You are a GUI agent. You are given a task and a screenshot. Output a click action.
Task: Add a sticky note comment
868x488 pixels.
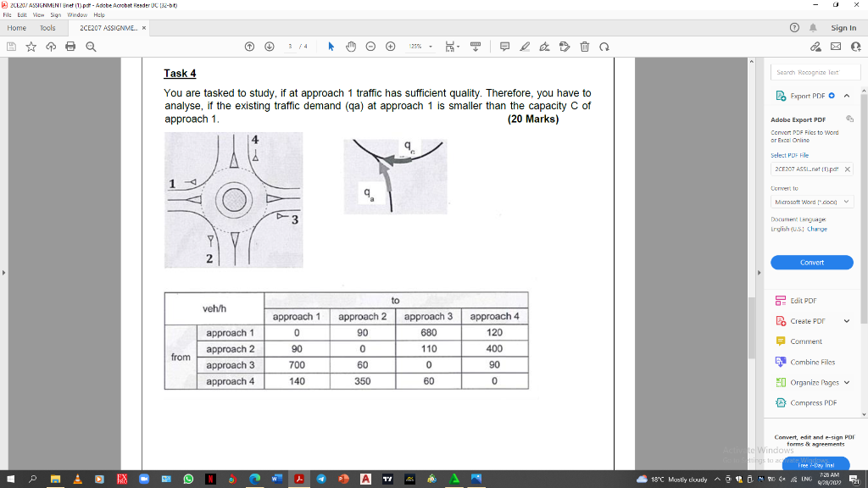tap(505, 47)
